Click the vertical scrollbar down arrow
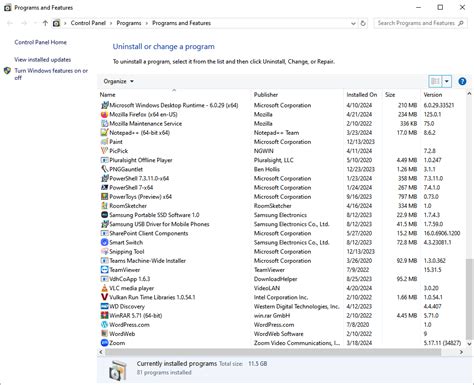 tap(469, 343)
